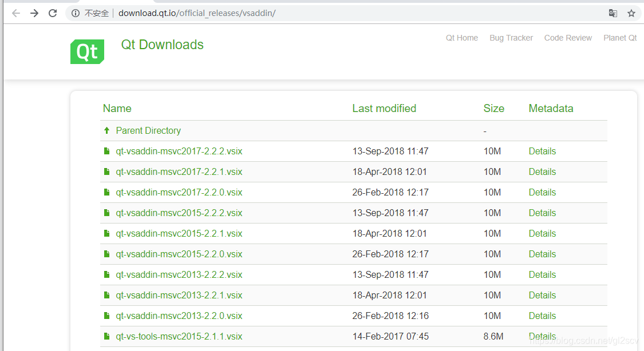Viewport: 644px width, 351px height.
Task: Download qt-vsaddin-msvc2013-2.2.2.vsix
Action: tap(179, 274)
